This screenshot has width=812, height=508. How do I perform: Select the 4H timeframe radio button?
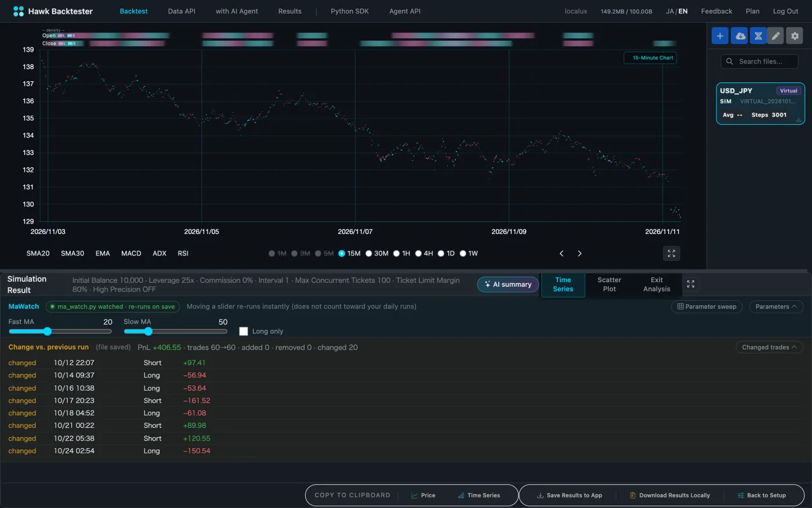tap(418, 254)
